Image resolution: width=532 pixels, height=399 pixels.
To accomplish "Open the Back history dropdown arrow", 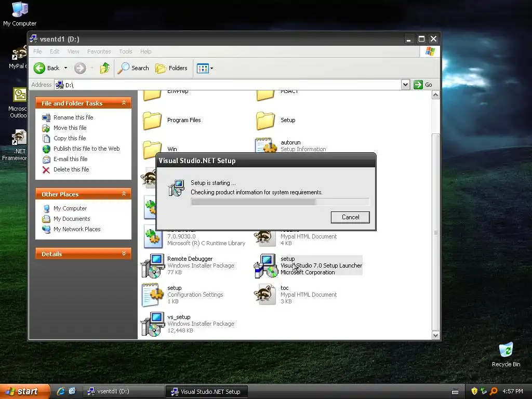I will [x=65, y=68].
